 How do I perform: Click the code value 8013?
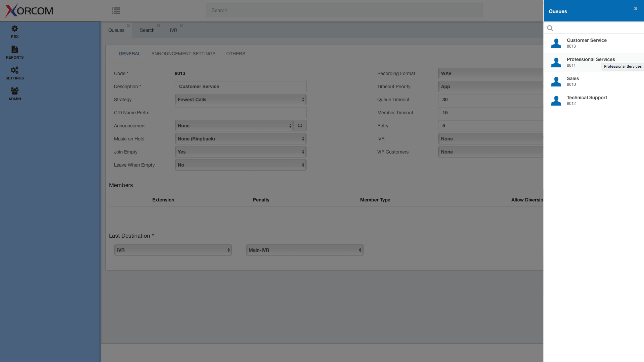pyautogui.click(x=180, y=73)
